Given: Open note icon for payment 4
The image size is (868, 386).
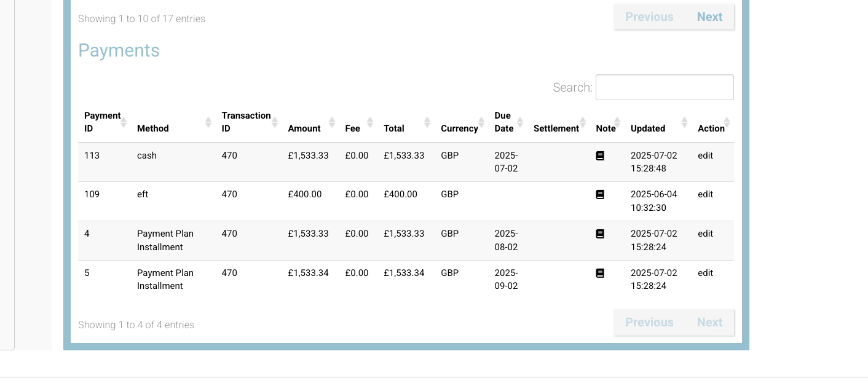Looking at the screenshot, I should [x=600, y=234].
